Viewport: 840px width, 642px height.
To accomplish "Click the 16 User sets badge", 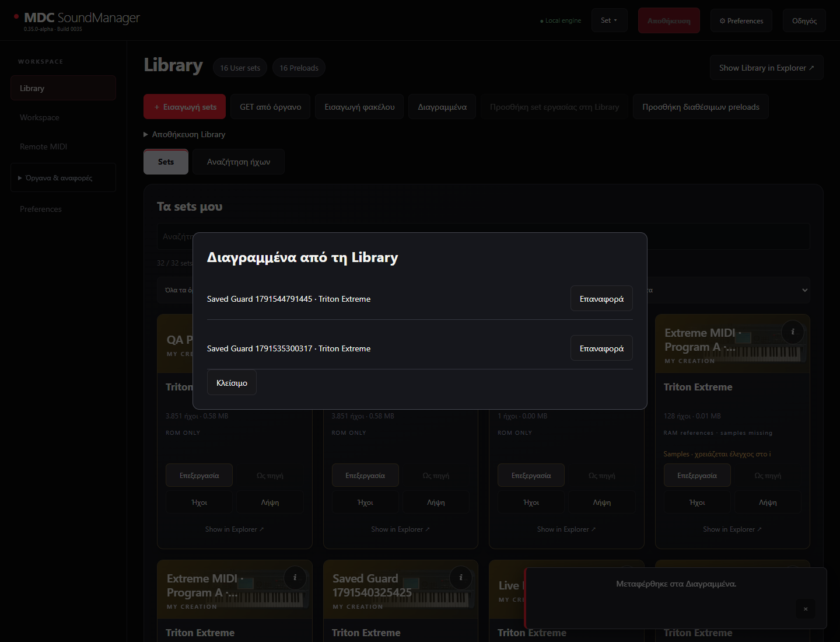I will 240,68.
